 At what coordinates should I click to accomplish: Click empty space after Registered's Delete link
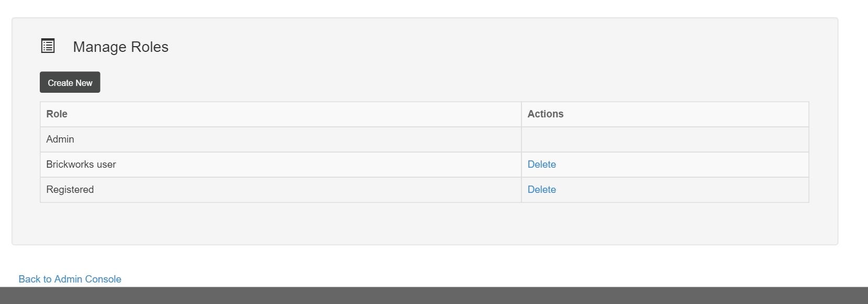681,190
